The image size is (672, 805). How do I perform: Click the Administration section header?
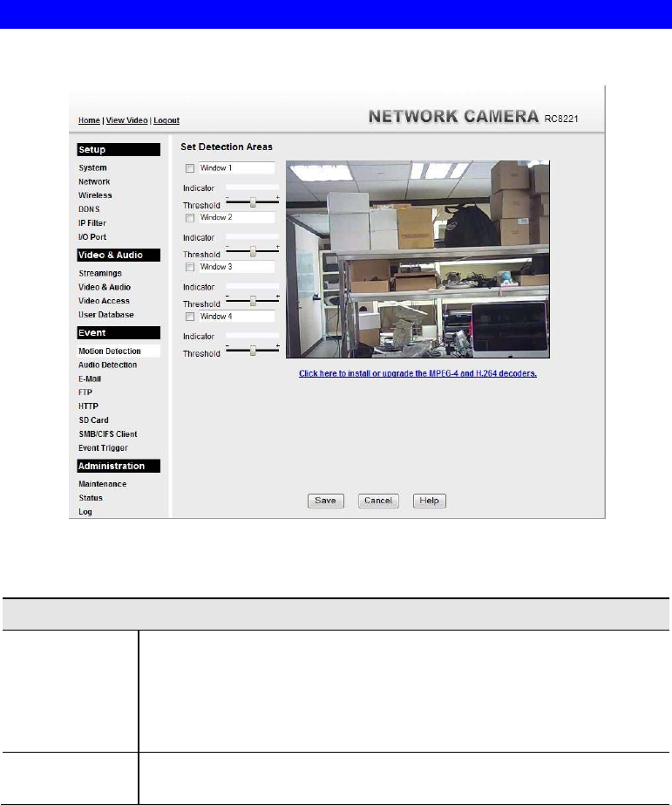coord(119,466)
